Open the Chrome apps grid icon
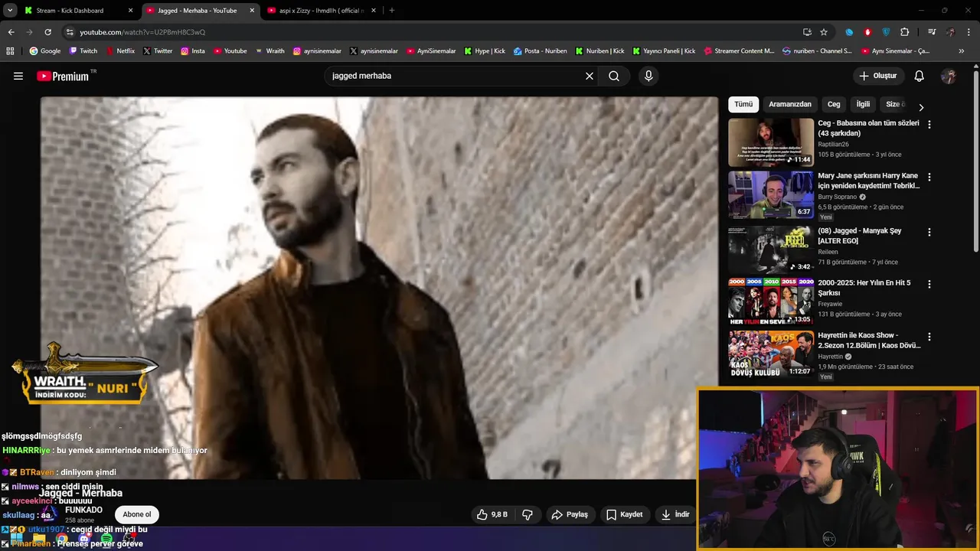The image size is (980, 551). coord(11,51)
